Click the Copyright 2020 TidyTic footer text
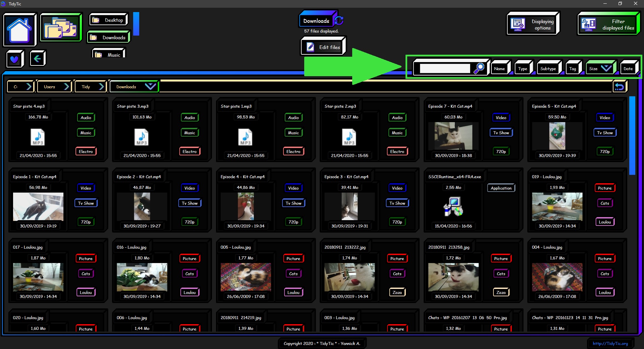The image size is (644, 349). [322, 343]
